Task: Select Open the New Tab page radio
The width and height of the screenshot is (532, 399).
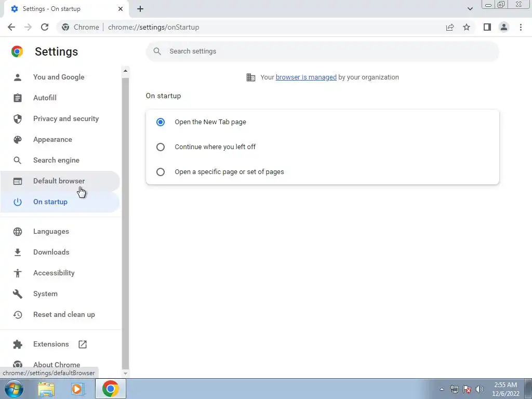Action: click(161, 122)
